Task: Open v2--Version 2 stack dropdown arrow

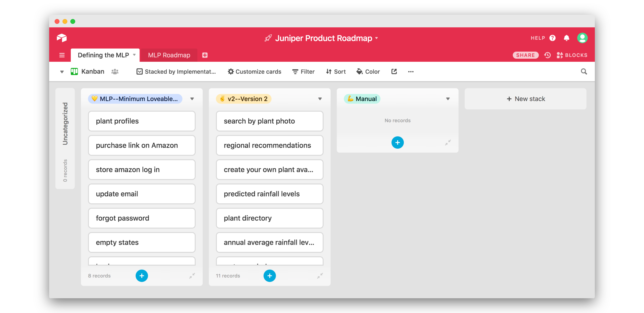Action: (320, 99)
